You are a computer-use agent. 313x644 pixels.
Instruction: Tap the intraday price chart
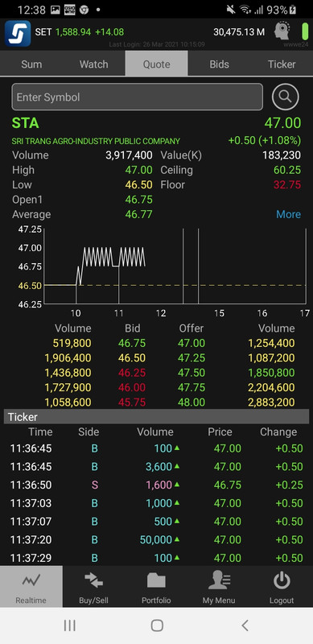[175, 266]
